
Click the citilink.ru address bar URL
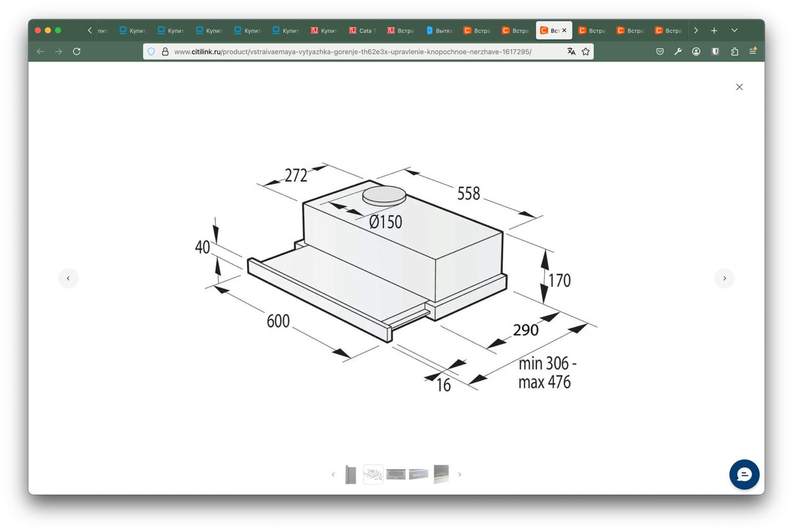point(353,51)
